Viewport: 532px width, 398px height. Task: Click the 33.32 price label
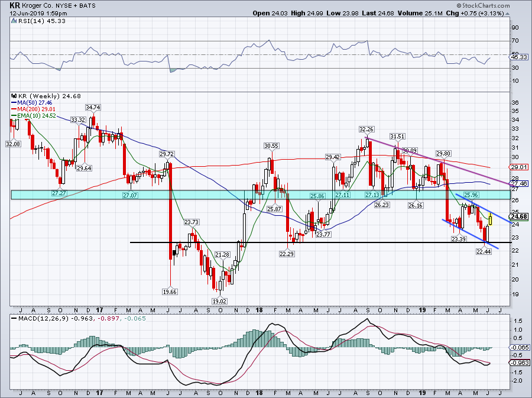[78, 120]
